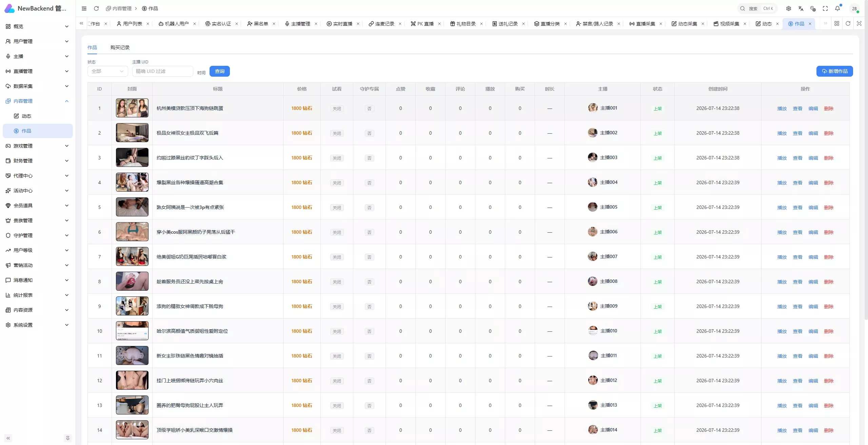Switch to the 购买记录 tab
The width and height of the screenshot is (868, 445).
120,47
